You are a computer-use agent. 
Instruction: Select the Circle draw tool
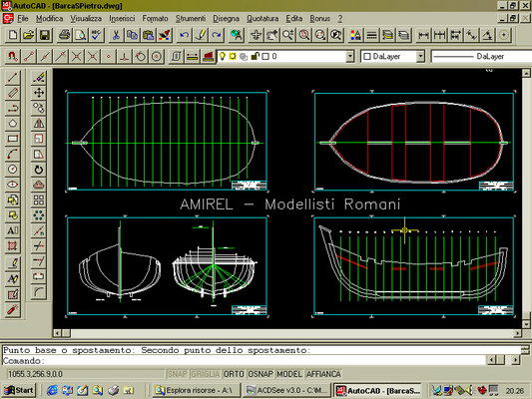[x=13, y=170]
